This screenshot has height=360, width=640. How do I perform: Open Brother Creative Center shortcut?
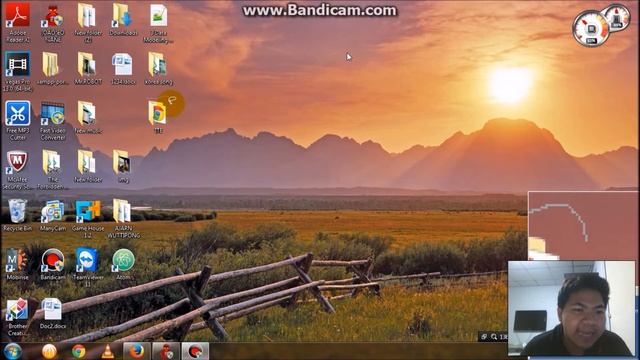tap(18, 316)
